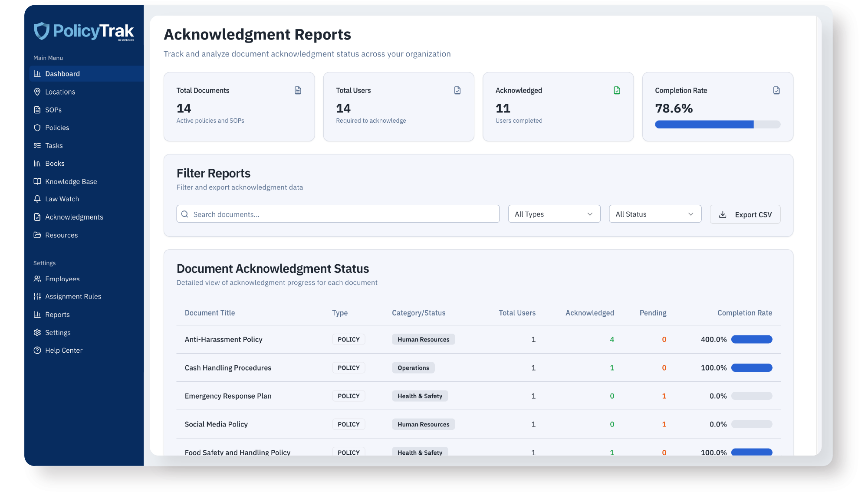
Task: Open the All Status dropdown
Action: [x=655, y=214]
